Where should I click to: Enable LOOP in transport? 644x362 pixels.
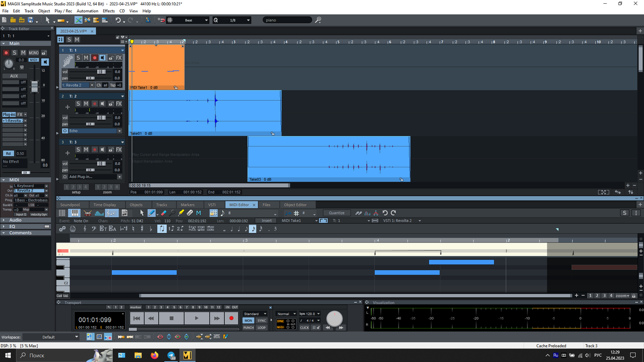261,328
